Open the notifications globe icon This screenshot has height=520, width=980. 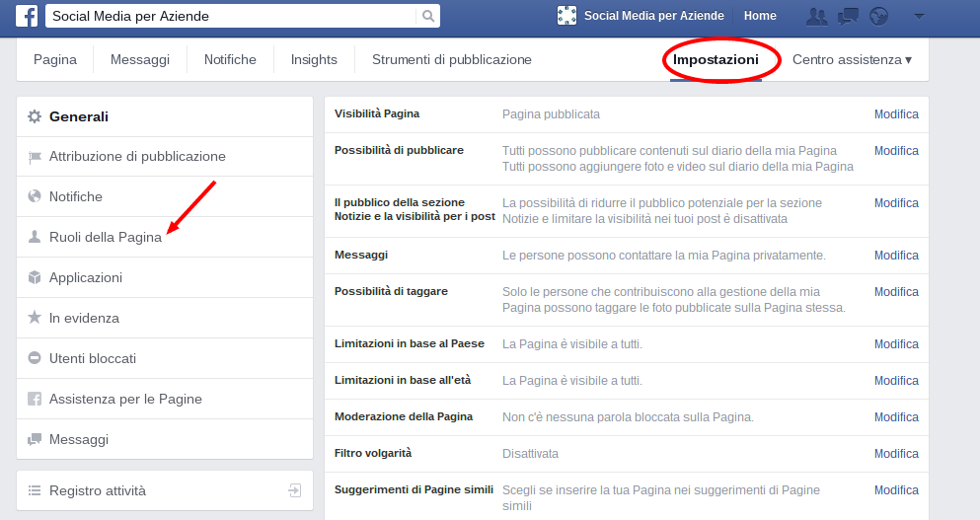point(879,16)
